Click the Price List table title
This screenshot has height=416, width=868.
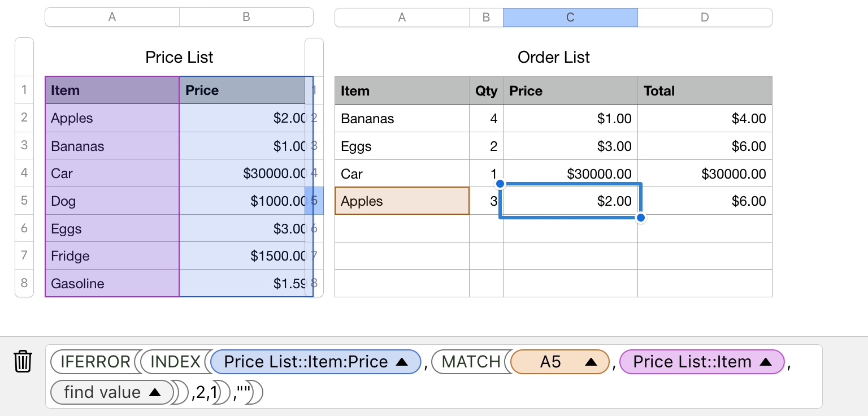pyautogui.click(x=179, y=57)
